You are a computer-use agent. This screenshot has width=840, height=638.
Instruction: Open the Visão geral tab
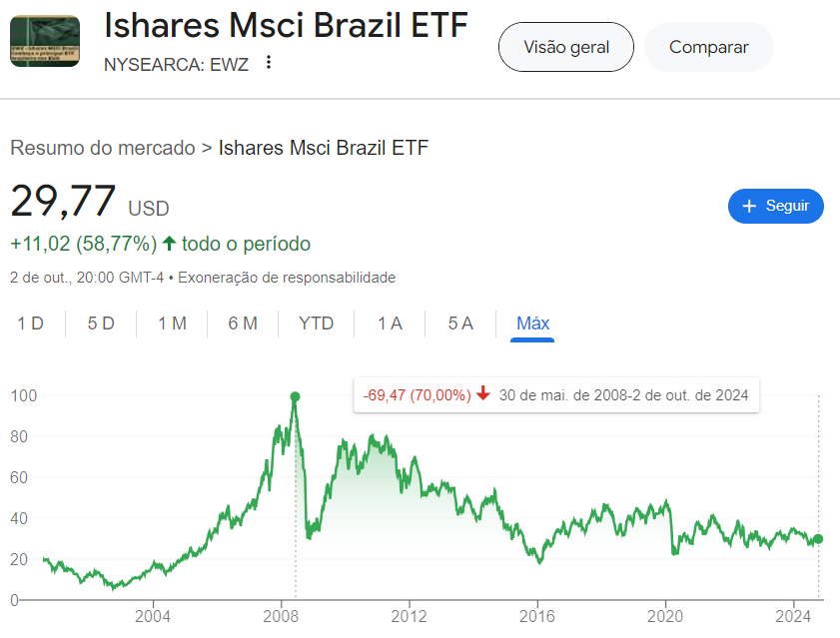(565, 47)
